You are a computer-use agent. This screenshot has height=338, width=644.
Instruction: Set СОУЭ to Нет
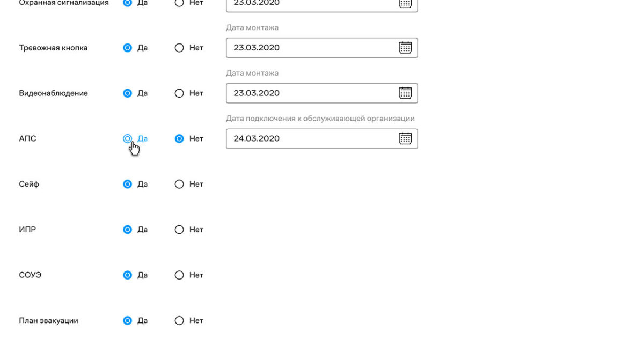(x=179, y=275)
